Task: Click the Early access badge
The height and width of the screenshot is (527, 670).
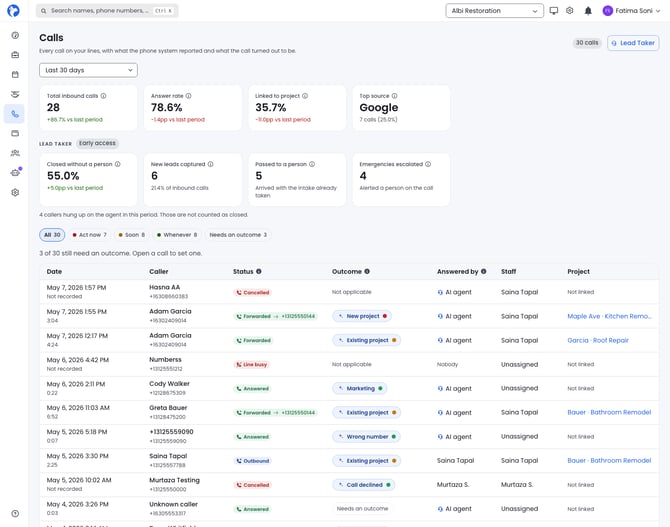Action: [x=97, y=143]
